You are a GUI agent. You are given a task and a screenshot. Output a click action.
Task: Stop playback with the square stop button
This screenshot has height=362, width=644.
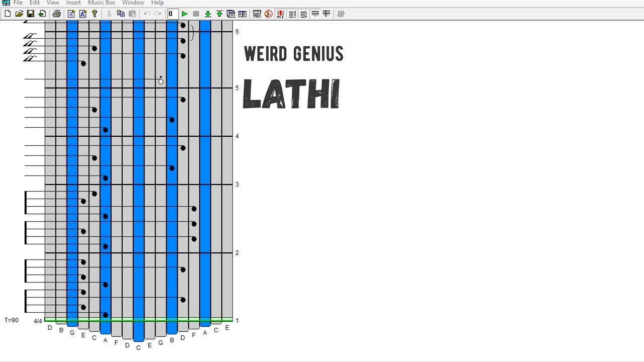[196, 14]
